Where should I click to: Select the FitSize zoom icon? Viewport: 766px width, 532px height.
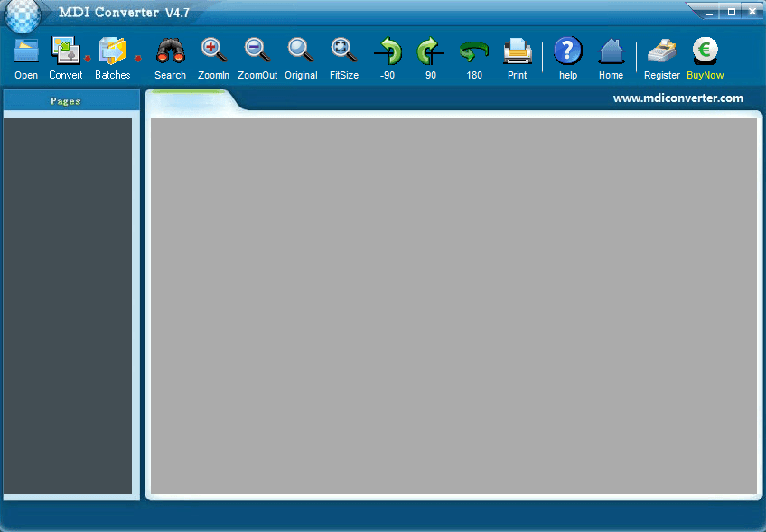pyautogui.click(x=343, y=52)
